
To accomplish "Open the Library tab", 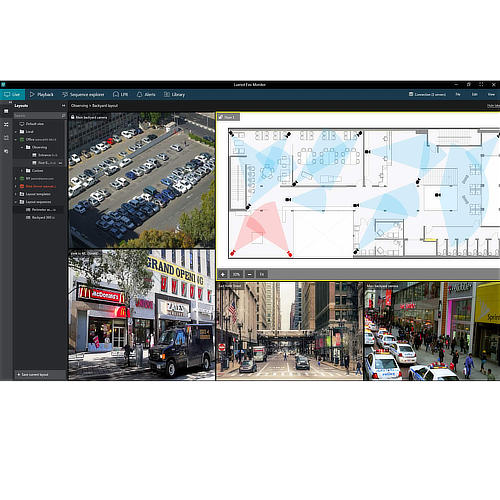I will 174,95.
